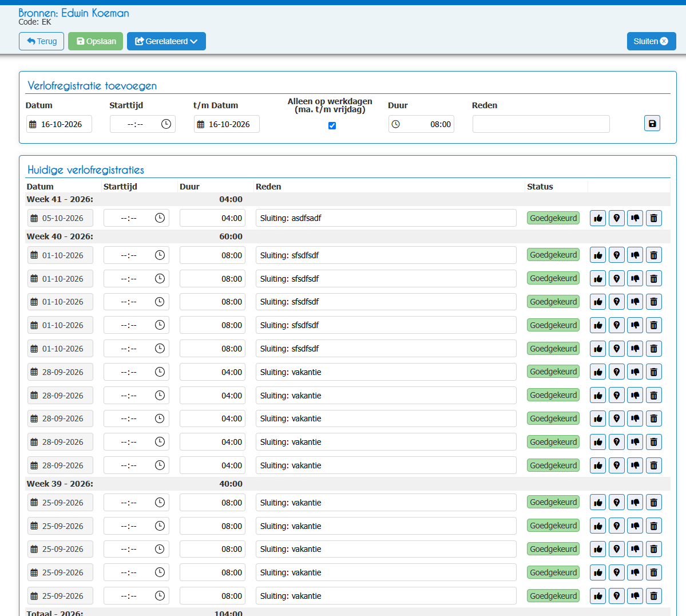Save the new leave with the floppy-disk icon
The height and width of the screenshot is (616, 686).
652,124
